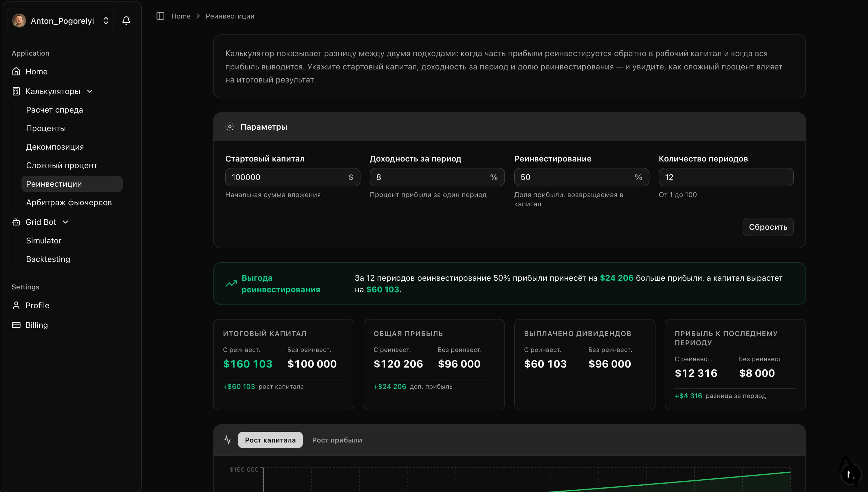The width and height of the screenshot is (868, 492).
Task: Click the Billing card icon
Action: (16, 325)
